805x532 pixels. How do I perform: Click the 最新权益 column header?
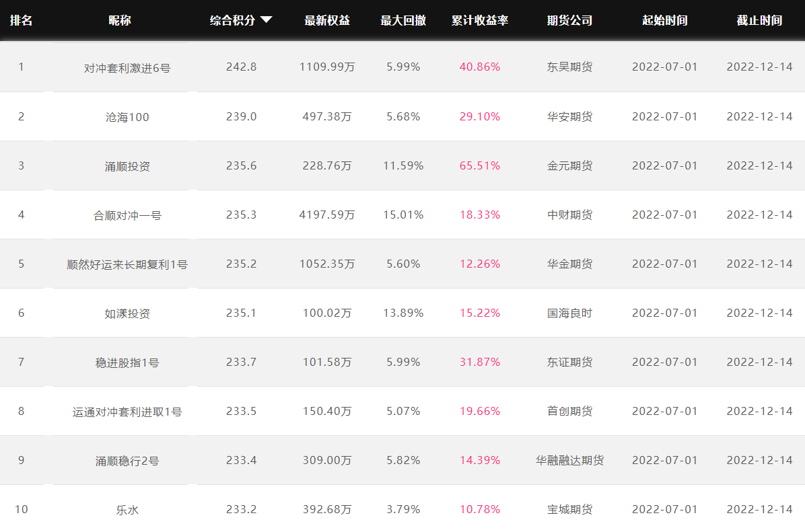coord(327,21)
